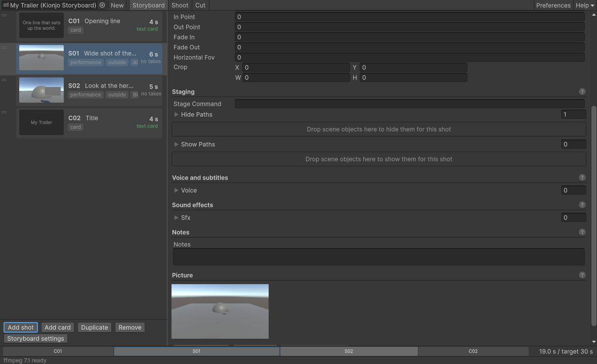Switch to the Cut tab

click(200, 6)
